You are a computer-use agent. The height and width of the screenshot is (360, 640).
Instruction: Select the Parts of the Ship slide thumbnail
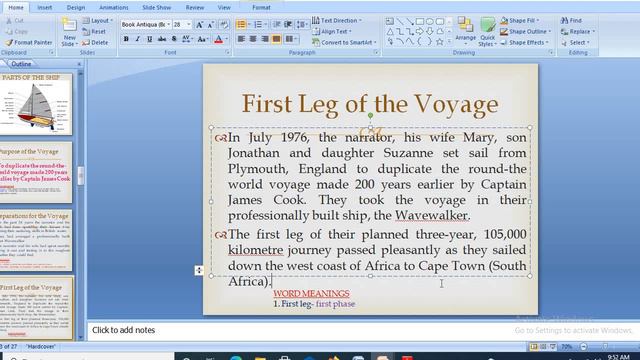(x=36, y=104)
